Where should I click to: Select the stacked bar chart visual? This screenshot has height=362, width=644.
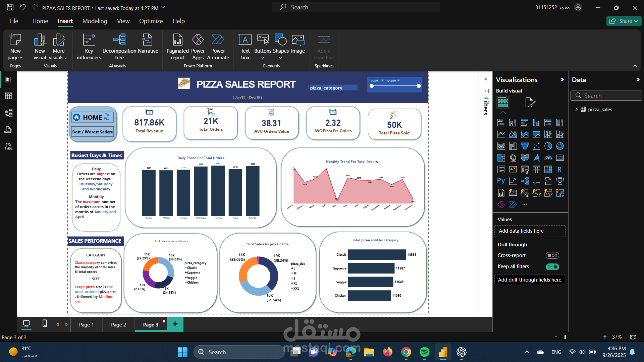pyautogui.click(x=501, y=123)
